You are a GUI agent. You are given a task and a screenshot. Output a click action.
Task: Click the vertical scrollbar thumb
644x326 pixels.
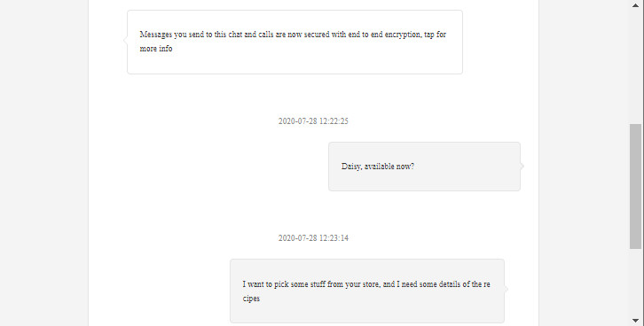(635, 186)
